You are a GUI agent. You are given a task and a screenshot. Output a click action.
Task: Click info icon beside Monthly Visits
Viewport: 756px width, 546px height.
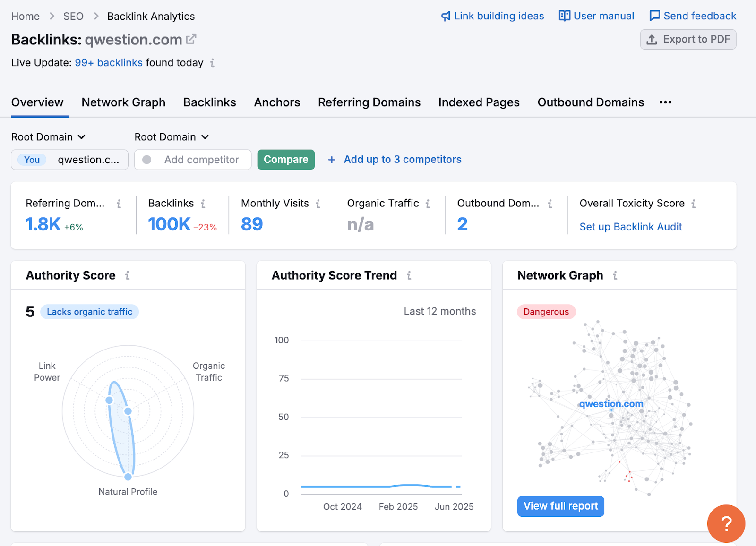point(318,204)
